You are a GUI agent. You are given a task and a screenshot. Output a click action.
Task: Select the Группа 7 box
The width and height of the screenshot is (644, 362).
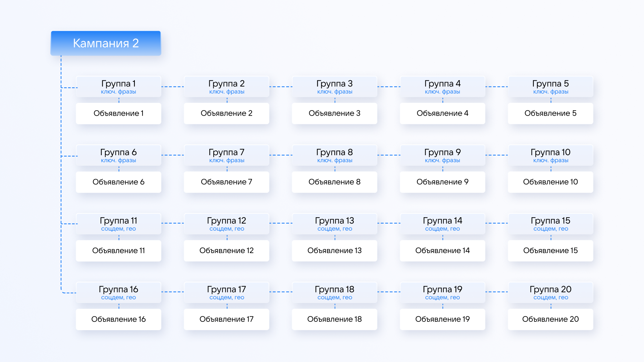226,155
